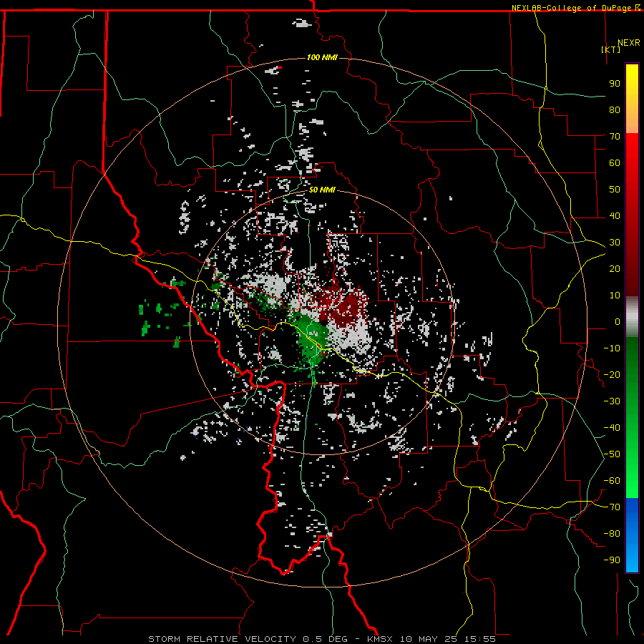Image resolution: width=644 pixels, height=644 pixels.
Task: Click the 50 value on the velocity scale
Action: click(615, 190)
